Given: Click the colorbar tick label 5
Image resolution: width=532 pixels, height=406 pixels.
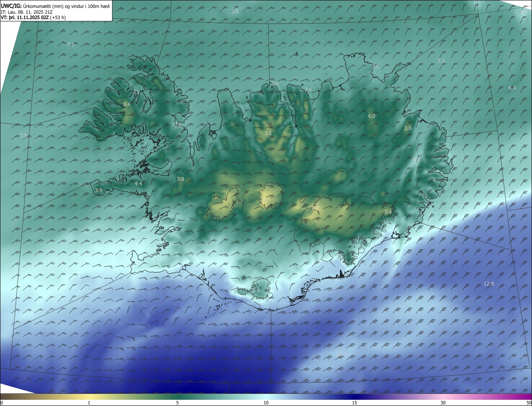Looking at the screenshot, I should pos(177,403).
